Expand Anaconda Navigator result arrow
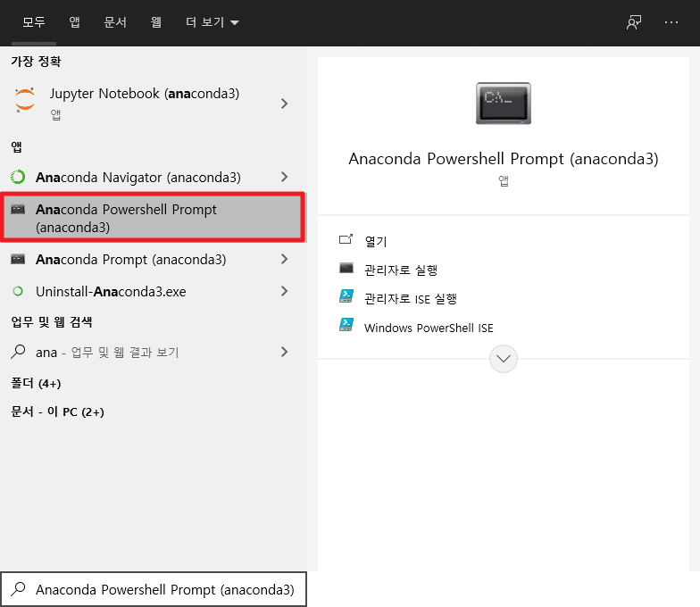This screenshot has height=607, width=700. pos(284,177)
